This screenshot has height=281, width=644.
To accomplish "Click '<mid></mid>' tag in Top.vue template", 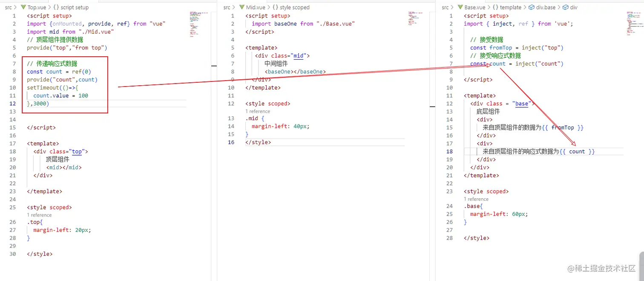I will click(x=64, y=167).
